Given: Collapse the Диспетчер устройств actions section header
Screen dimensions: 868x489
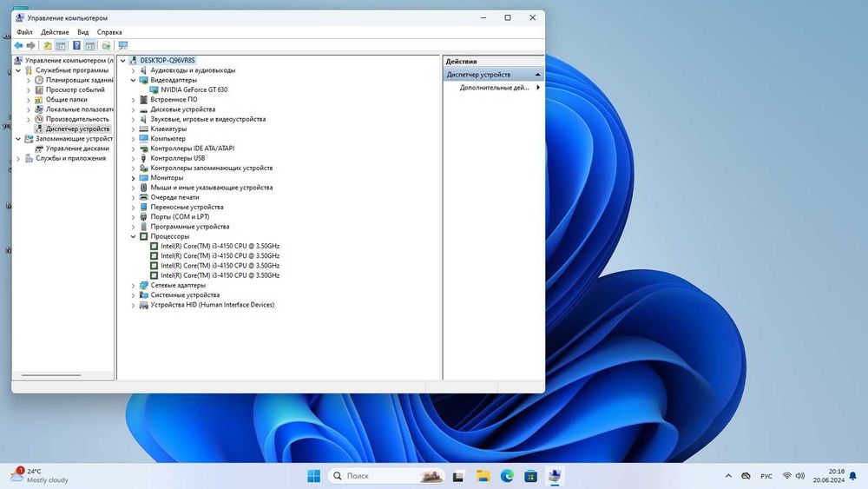Looking at the screenshot, I should [x=537, y=75].
